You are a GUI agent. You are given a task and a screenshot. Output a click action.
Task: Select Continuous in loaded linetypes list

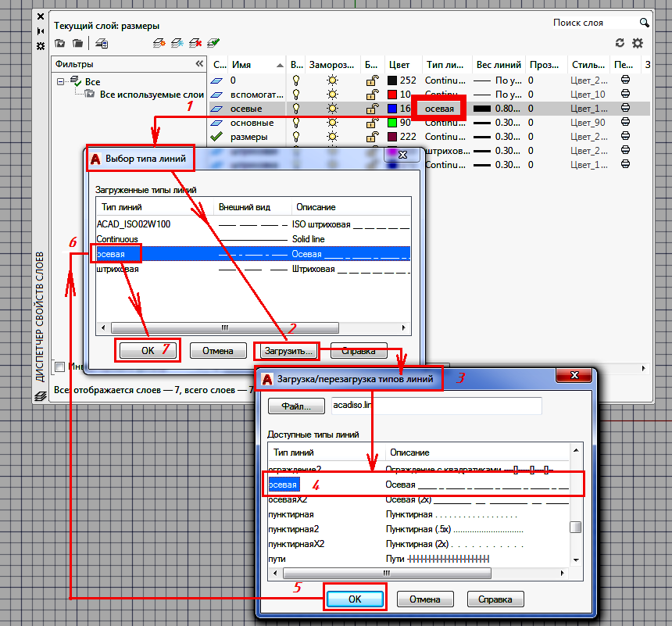pyautogui.click(x=117, y=239)
